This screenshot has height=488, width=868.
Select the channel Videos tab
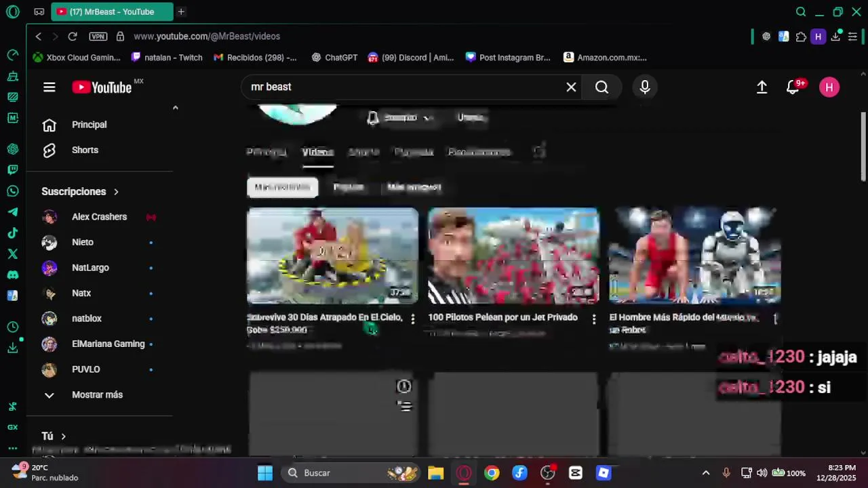317,152
